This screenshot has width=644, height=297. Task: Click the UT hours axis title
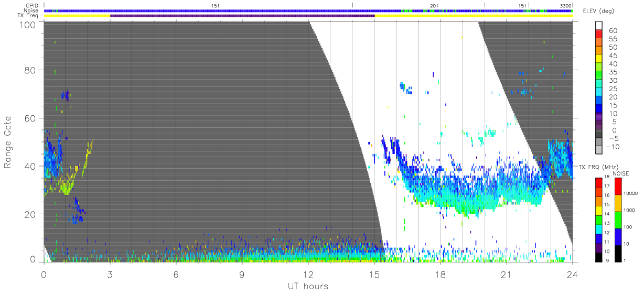pyautogui.click(x=308, y=286)
